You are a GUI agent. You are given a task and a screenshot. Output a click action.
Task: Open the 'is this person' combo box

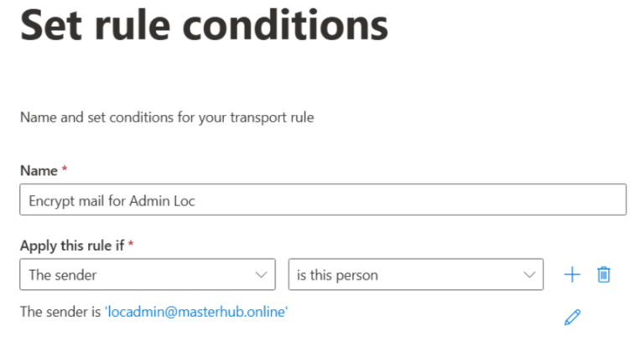[415, 274]
